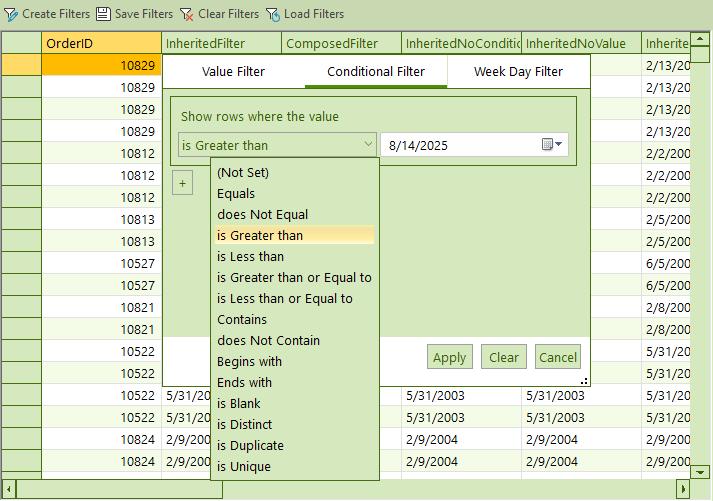Image resolution: width=713 pixels, height=501 pixels.
Task: Choose 'is Less than' from the list
Action: pos(250,257)
